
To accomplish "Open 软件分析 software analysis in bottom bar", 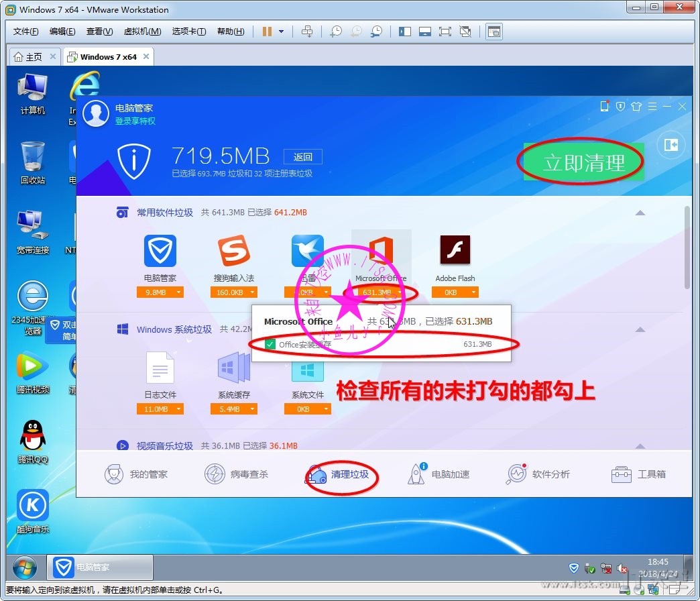I will click(x=538, y=474).
